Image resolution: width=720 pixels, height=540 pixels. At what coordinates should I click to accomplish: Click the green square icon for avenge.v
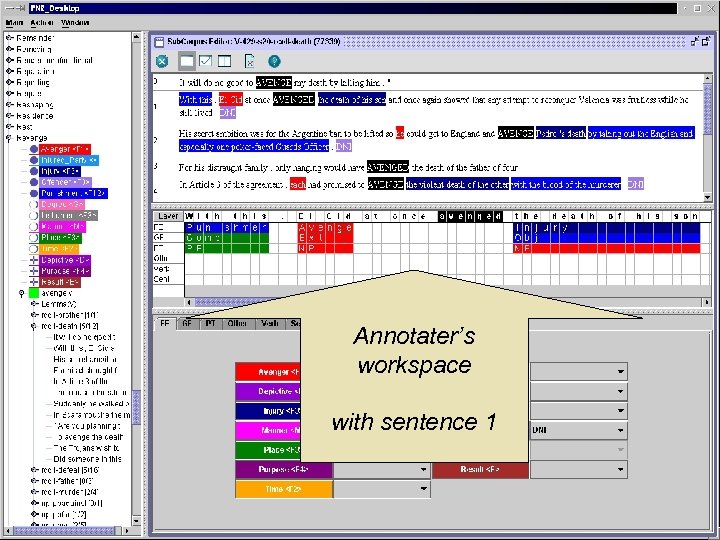(34, 293)
